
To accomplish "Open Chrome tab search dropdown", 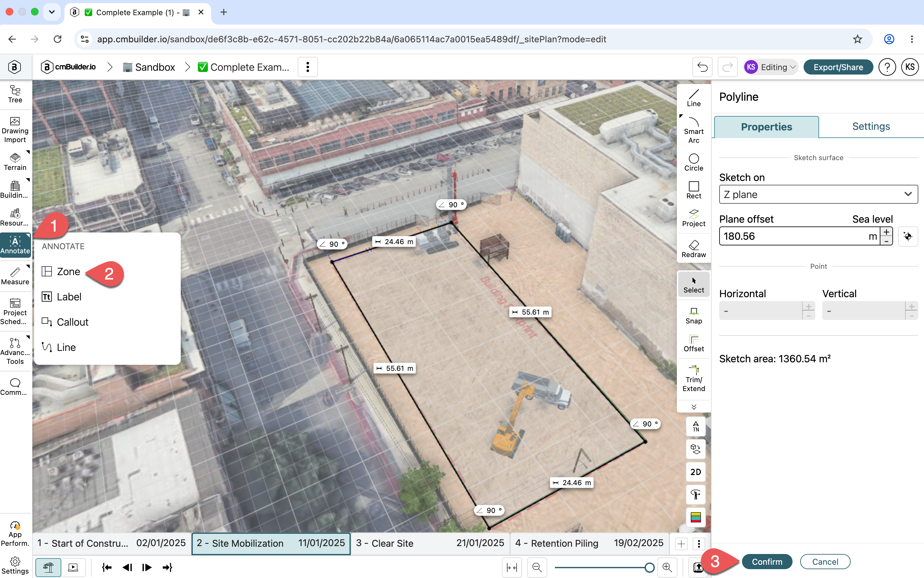I will point(52,12).
